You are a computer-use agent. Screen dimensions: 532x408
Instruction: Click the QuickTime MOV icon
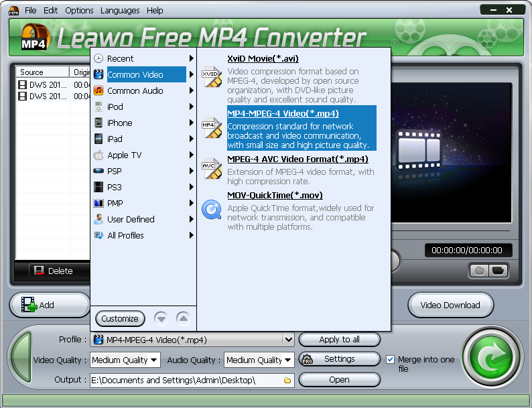pyautogui.click(x=211, y=209)
